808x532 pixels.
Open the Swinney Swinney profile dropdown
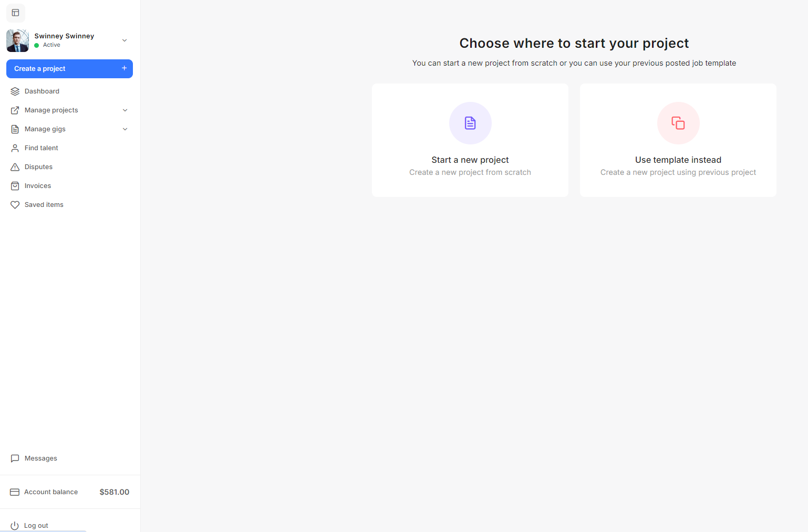click(x=125, y=40)
